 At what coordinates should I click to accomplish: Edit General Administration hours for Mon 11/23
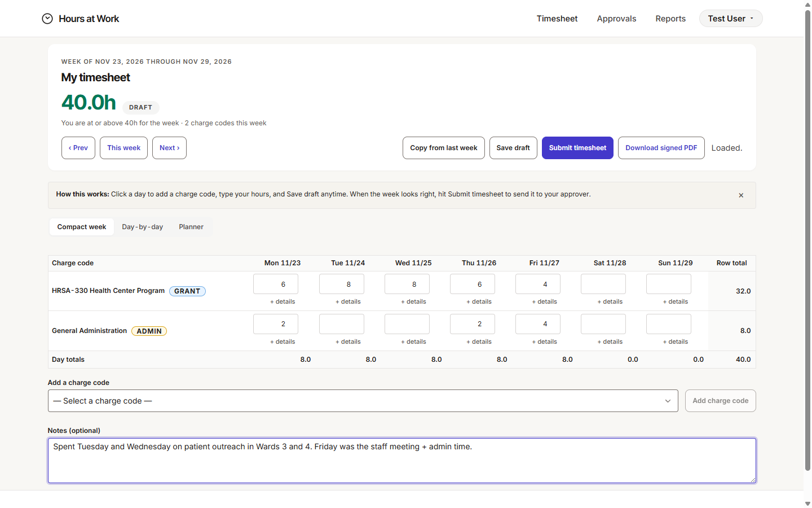(x=276, y=324)
